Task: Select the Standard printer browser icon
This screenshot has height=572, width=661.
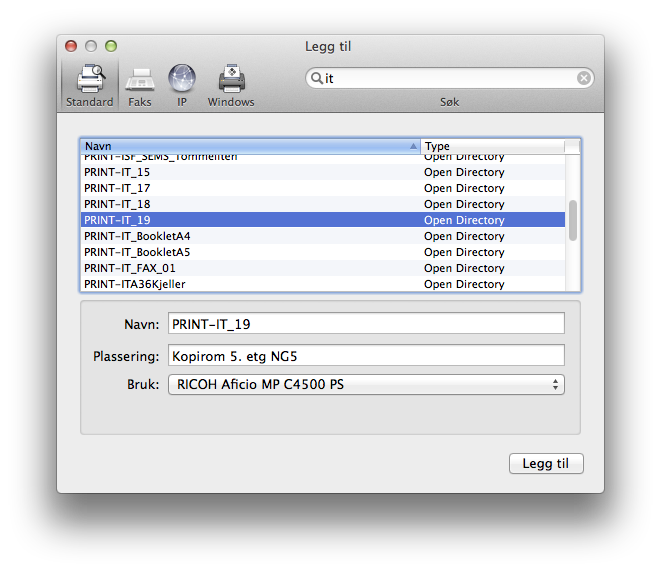Action: click(x=89, y=80)
